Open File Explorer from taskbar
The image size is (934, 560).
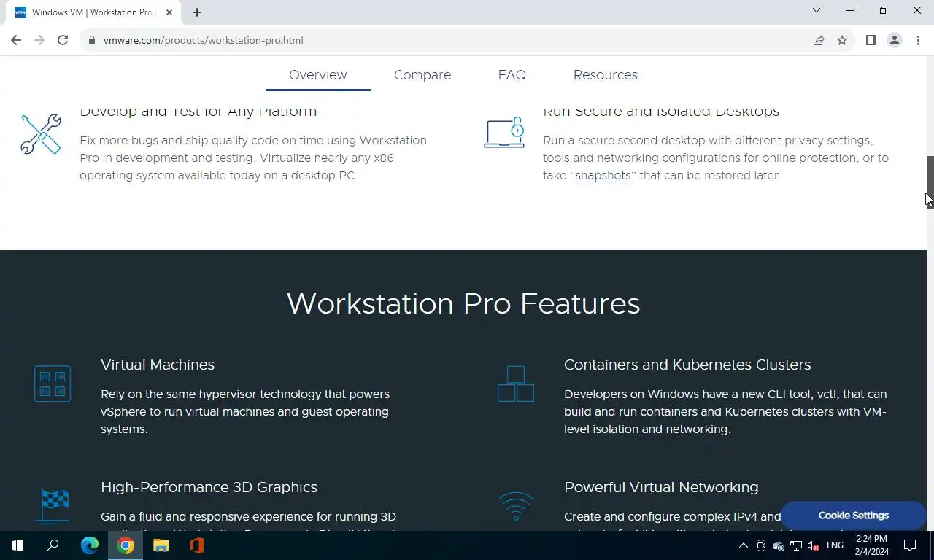click(x=161, y=545)
